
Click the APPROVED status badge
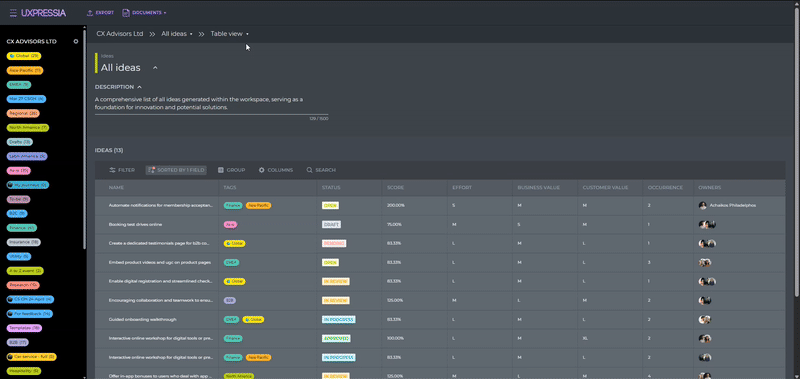tap(336, 338)
